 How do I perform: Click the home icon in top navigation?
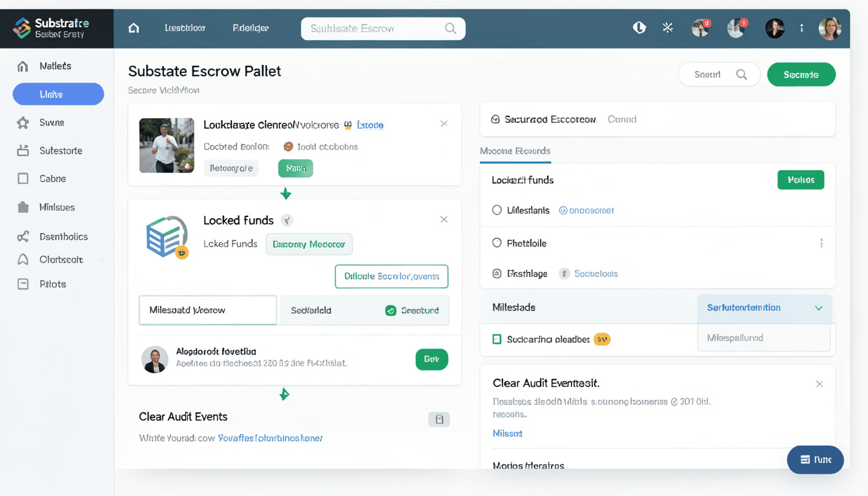coord(134,28)
